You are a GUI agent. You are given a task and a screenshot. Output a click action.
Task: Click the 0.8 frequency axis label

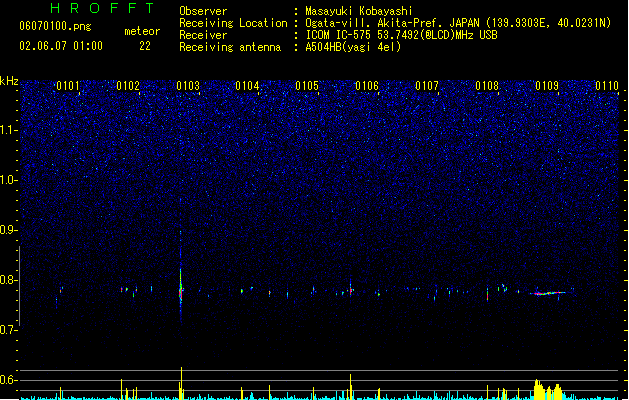tap(8, 280)
